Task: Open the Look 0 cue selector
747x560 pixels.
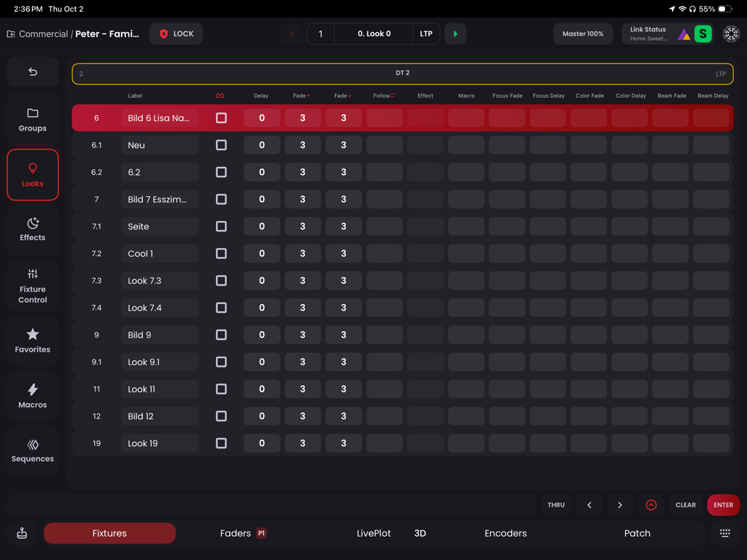Action: click(373, 34)
